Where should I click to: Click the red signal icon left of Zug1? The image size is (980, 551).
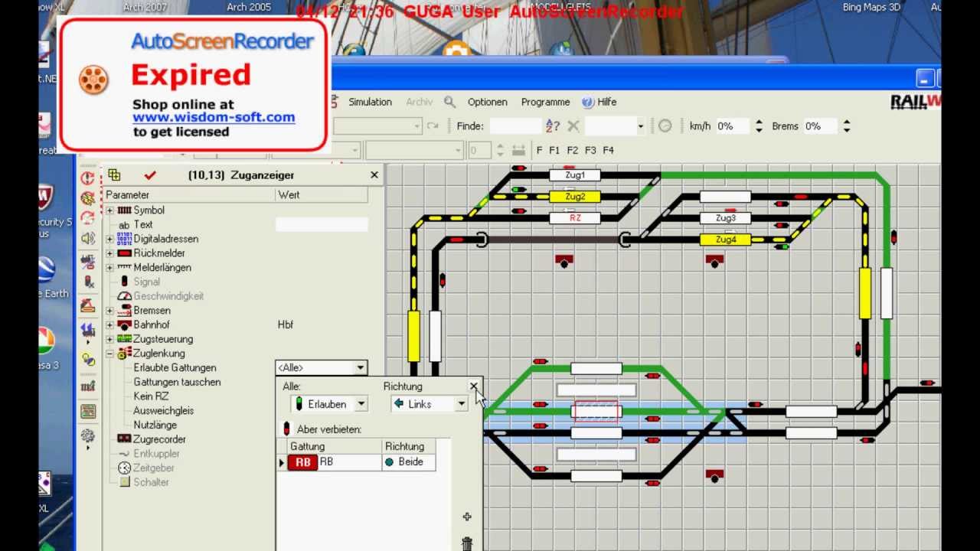[519, 168]
